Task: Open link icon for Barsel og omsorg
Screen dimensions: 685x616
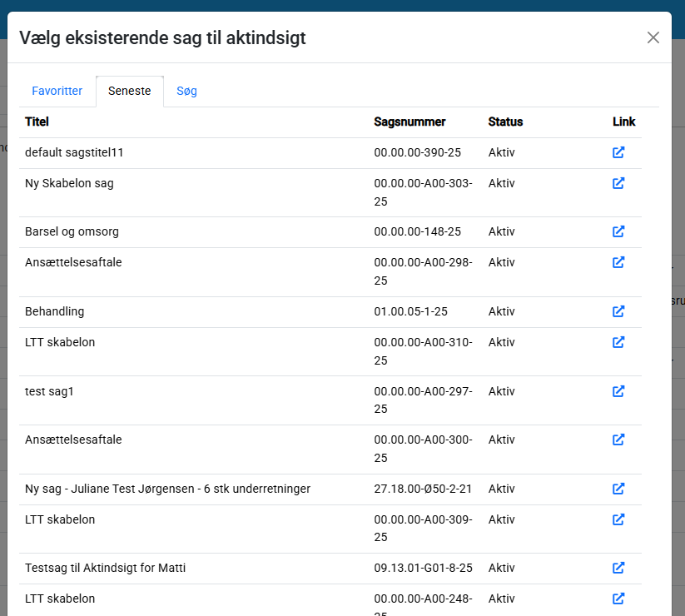Action: click(x=618, y=231)
